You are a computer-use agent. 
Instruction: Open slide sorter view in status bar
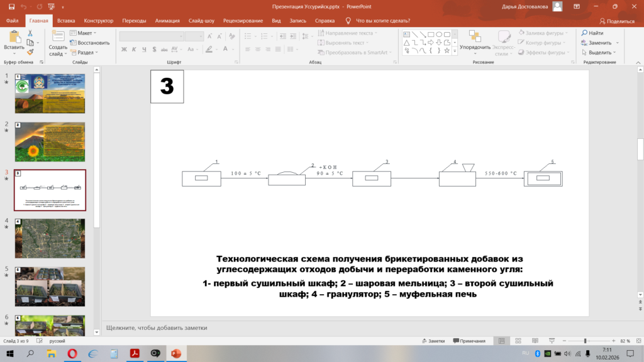(517, 341)
